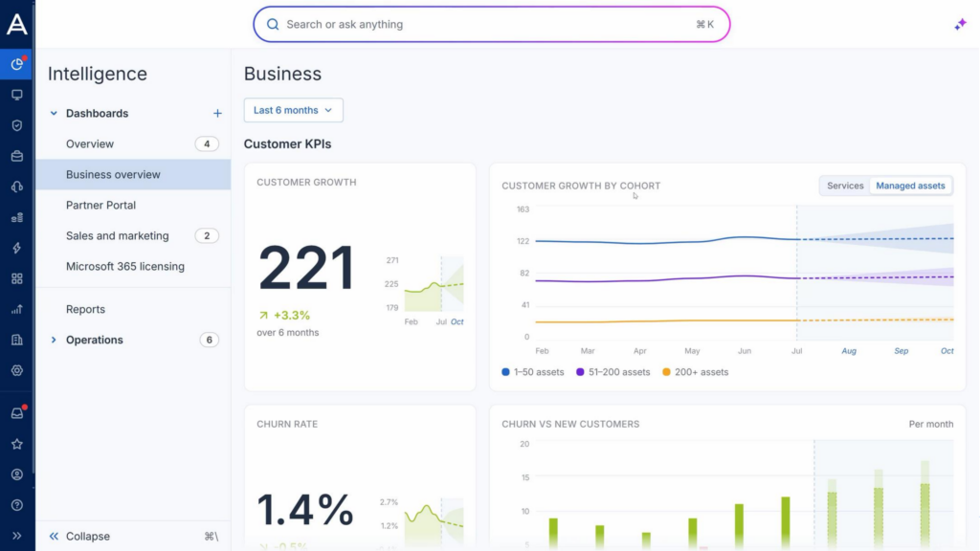Screen dimensions: 980x551
Task: Open the Last 6 months dropdown
Action: [x=293, y=110]
